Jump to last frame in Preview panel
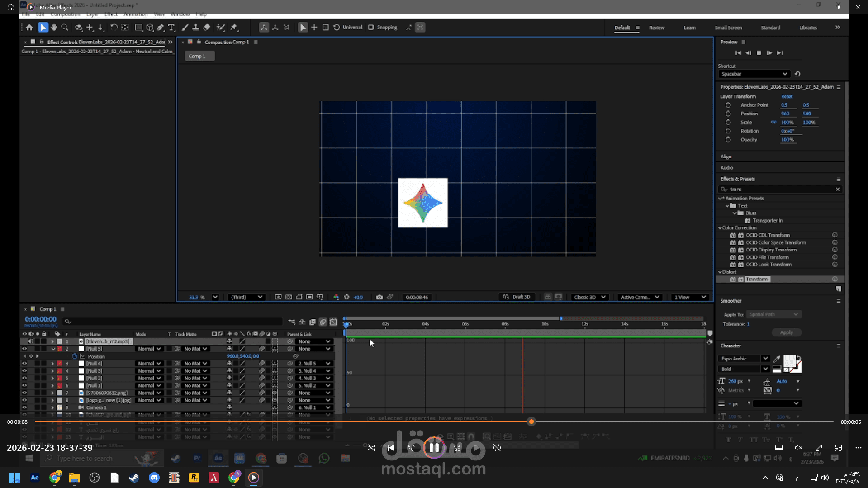 pos(780,53)
